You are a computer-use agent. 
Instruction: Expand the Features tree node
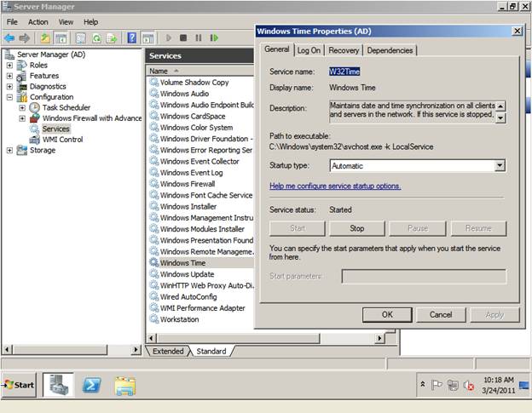[9, 76]
